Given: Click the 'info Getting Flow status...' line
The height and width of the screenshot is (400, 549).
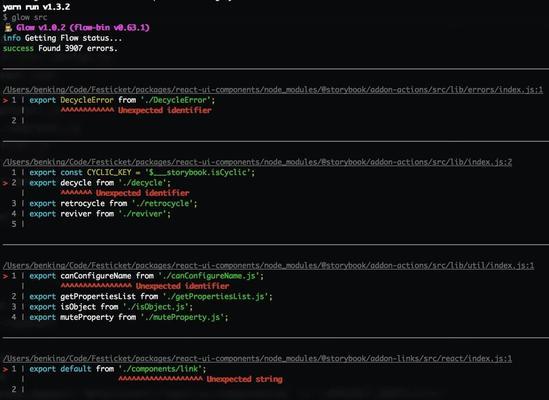Looking at the screenshot, I should [62, 38].
